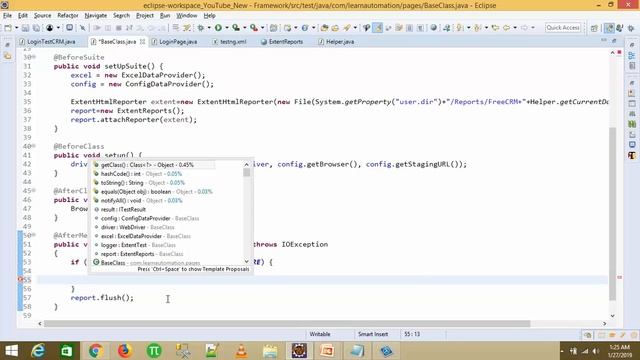Screen dimensions: 640x360
Task: Collapse the setup method at line 40
Action: 34,146
